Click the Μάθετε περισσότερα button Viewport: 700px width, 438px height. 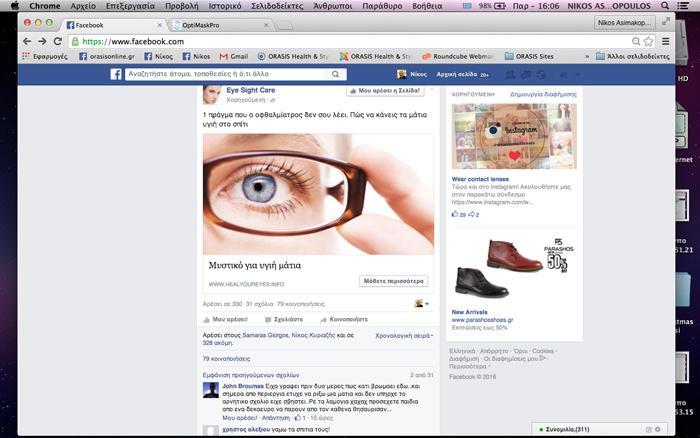pos(394,281)
